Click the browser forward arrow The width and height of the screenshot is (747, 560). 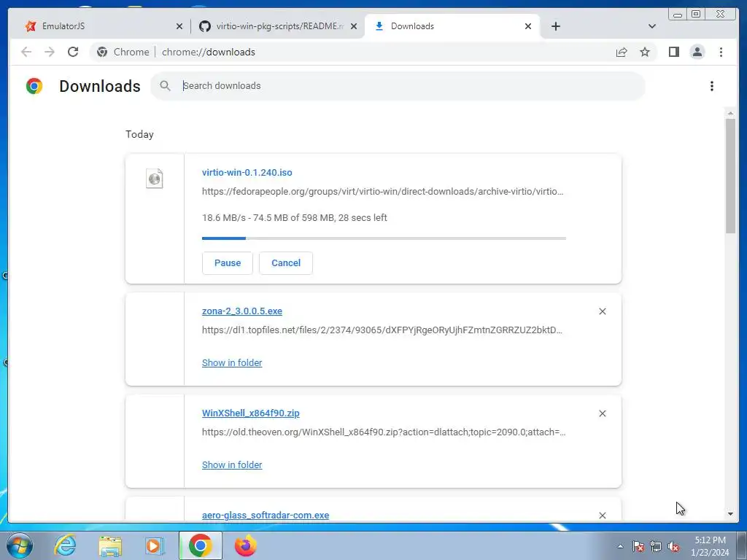click(50, 52)
